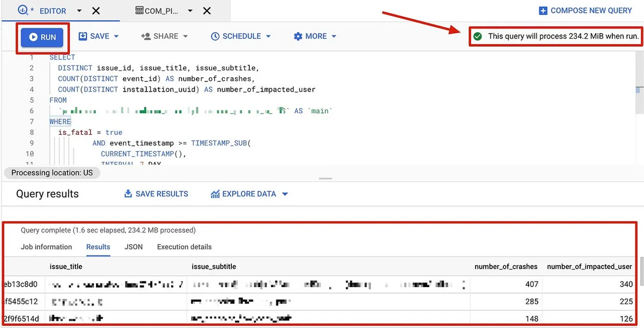Click the table icon on COM_PI tab
644x328 pixels.
tap(139, 11)
